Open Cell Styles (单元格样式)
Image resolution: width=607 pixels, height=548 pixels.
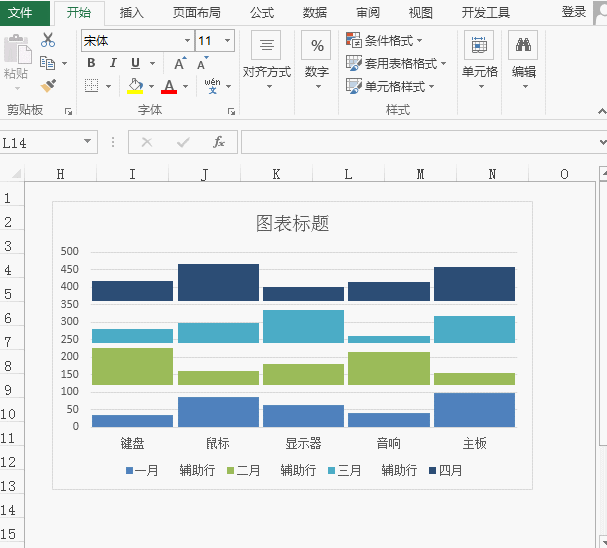click(x=389, y=86)
